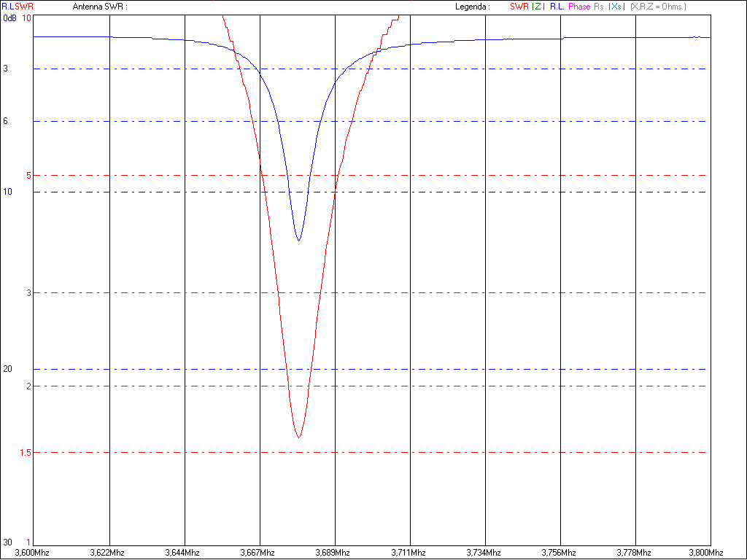Click the magenta Phase legend entry

point(579,7)
